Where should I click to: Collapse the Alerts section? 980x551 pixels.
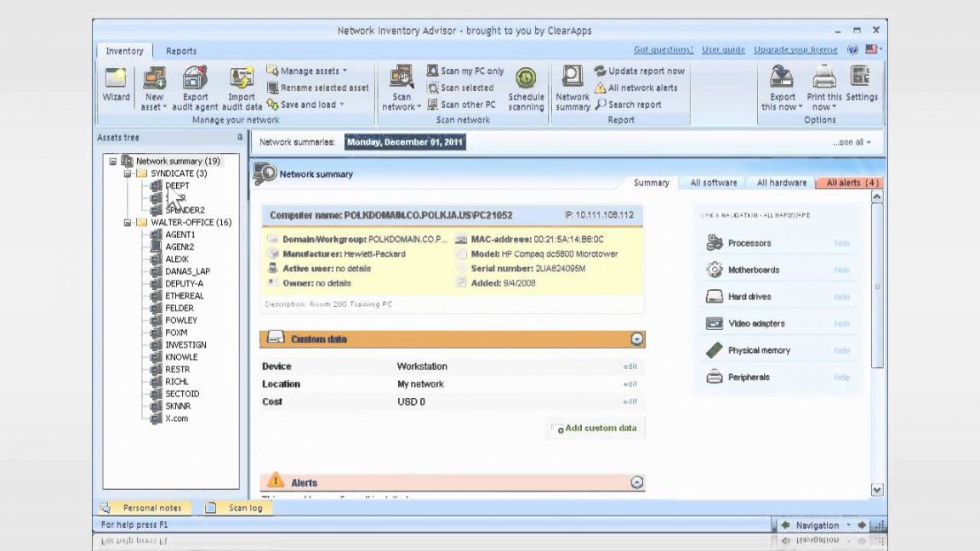tap(636, 482)
